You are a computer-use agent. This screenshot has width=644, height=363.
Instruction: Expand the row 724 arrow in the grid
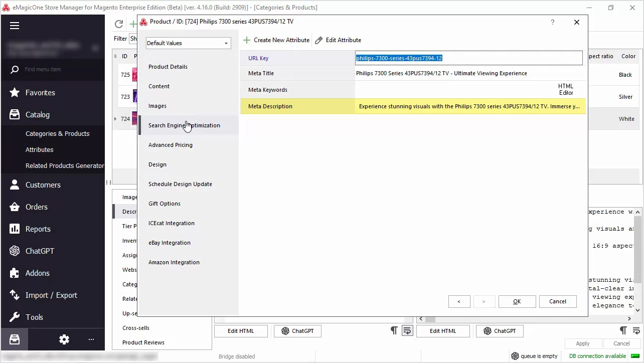pos(115,119)
